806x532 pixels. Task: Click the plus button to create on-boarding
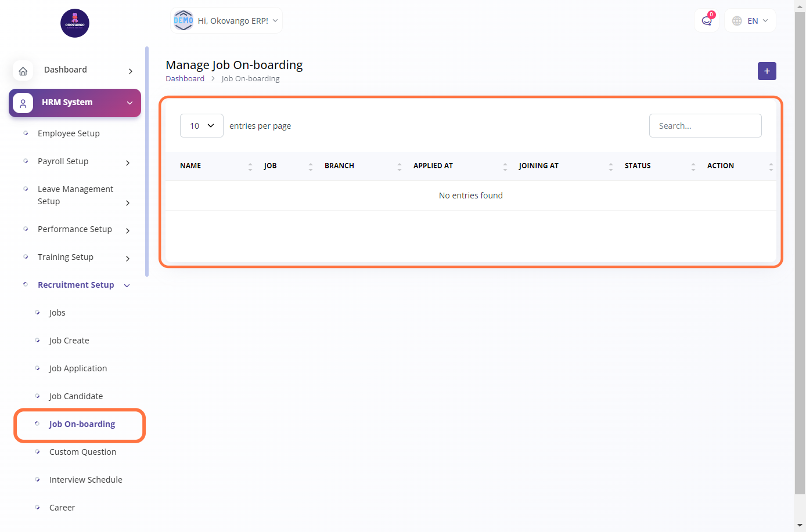pyautogui.click(x=767, y=71)
